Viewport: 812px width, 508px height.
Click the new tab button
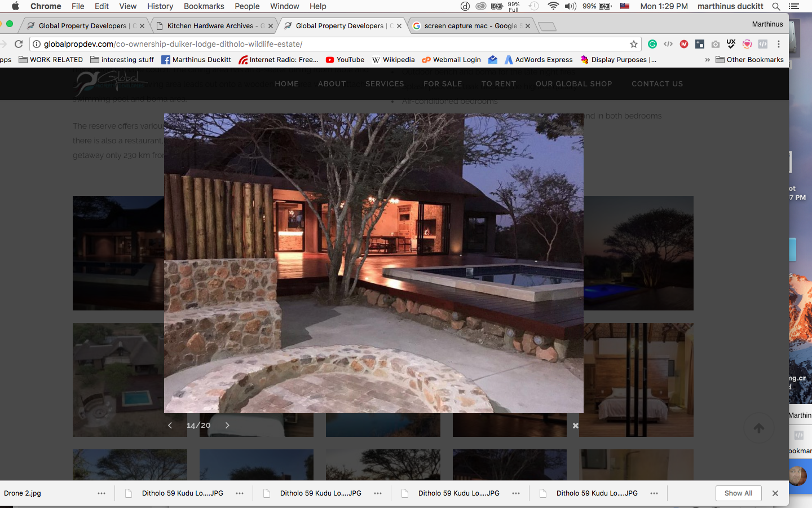click(547, 26)
